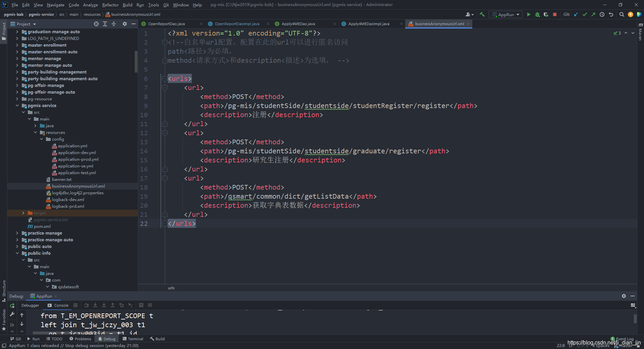Collapse all nodes in the Project panel

tap(114, 24)
